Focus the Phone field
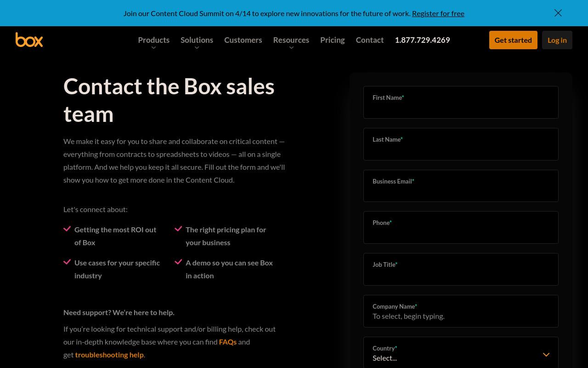This screenshot has width=588, height=368. (461, 227)
